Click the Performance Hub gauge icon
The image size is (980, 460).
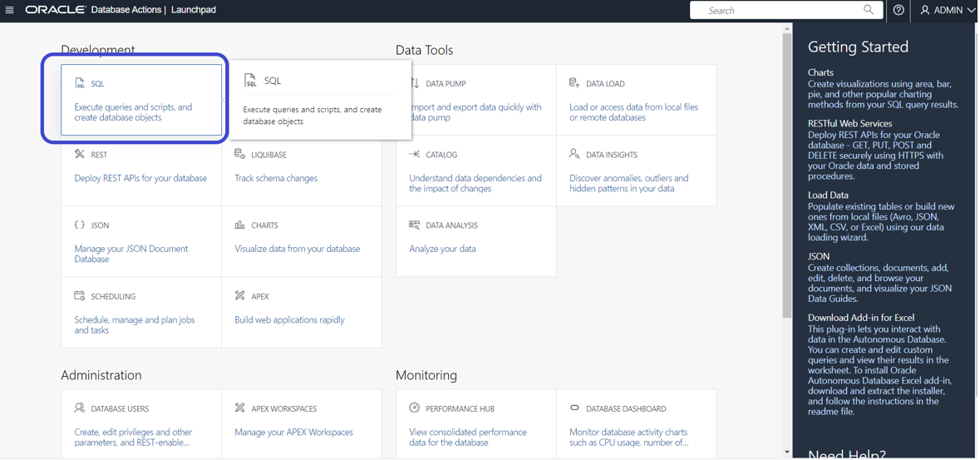click(x=415, y=408)
